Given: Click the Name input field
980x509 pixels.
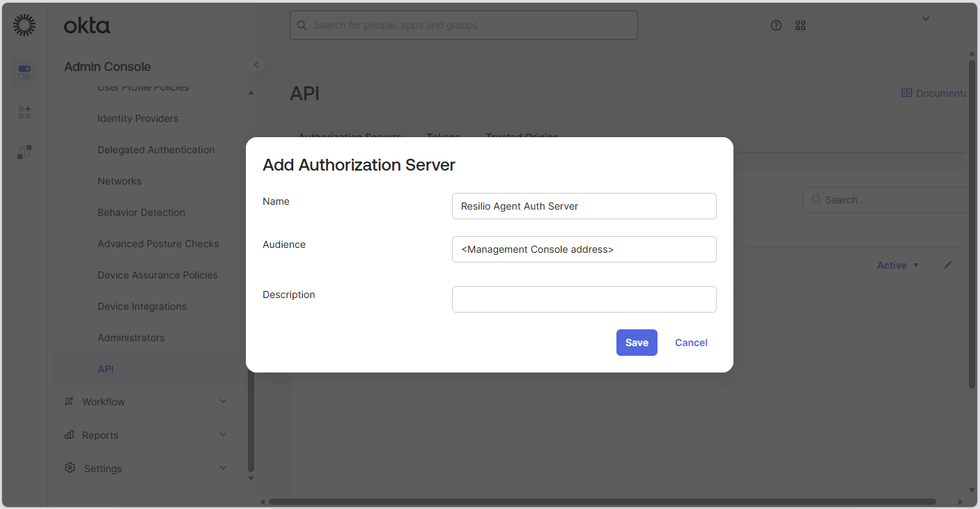Looking at the screenshot, I should (584, 206).
